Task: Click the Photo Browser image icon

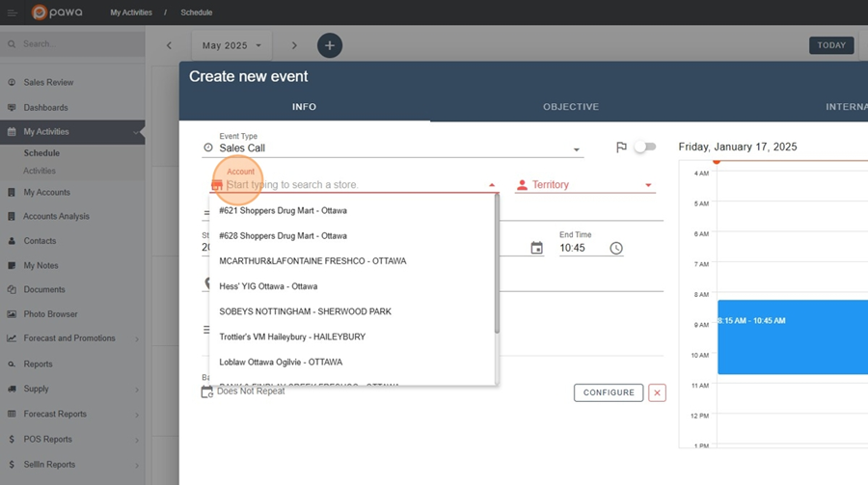Action: 12,314
